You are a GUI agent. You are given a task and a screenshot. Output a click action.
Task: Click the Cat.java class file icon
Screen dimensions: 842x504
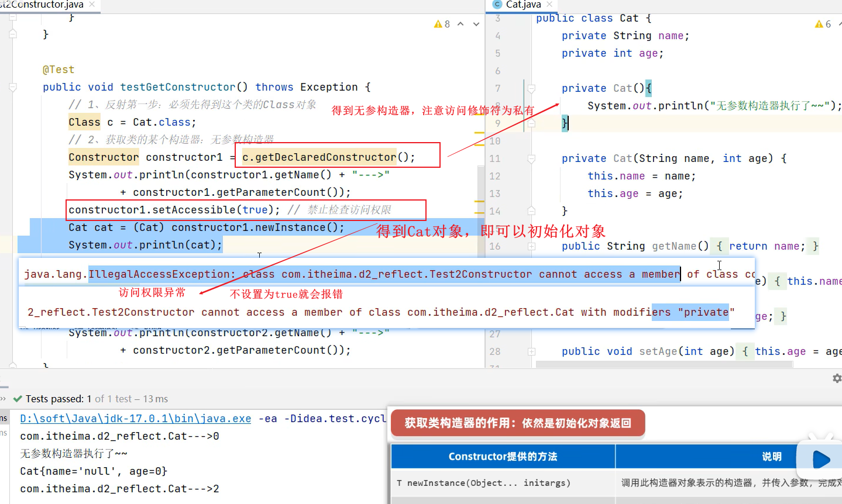click(x=498, y=5)
